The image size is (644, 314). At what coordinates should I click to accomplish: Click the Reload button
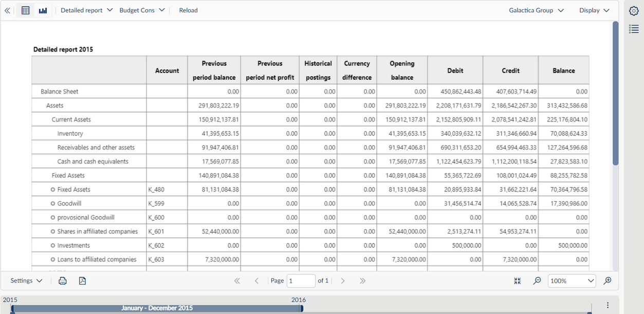click(188, 10)
